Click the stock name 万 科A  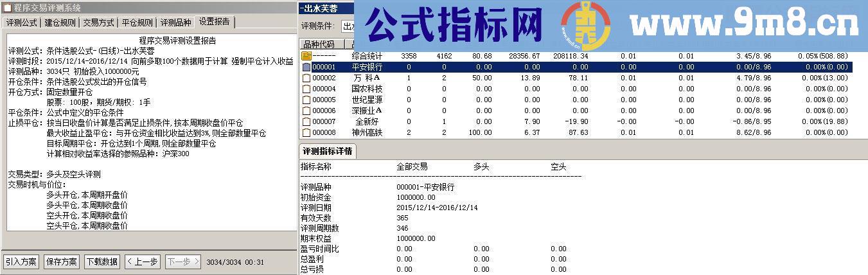[366, 78]
